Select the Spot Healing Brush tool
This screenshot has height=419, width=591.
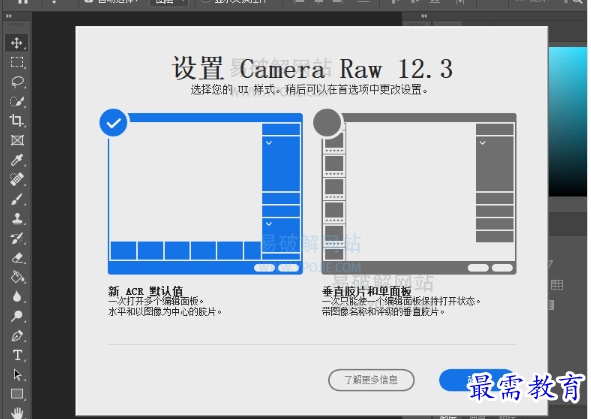(17, 179)
